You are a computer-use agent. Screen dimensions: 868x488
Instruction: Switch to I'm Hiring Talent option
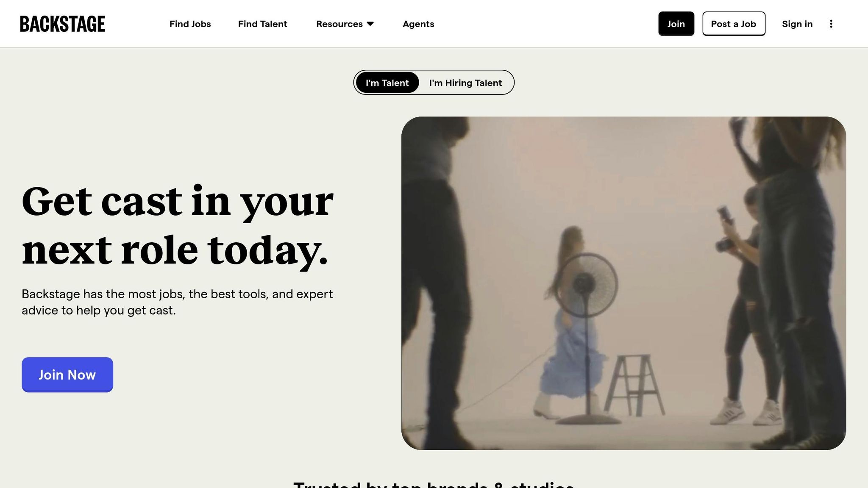465,83
